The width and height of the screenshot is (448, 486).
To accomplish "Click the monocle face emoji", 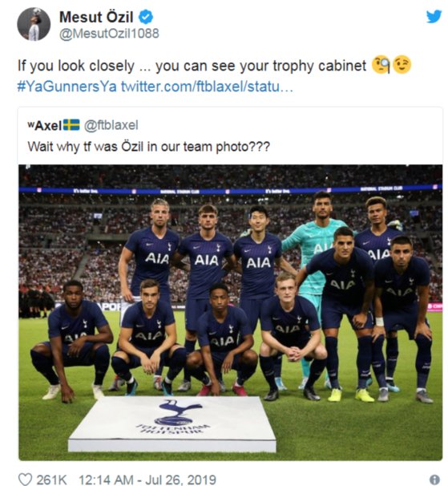I will click(x=381, y=65).
